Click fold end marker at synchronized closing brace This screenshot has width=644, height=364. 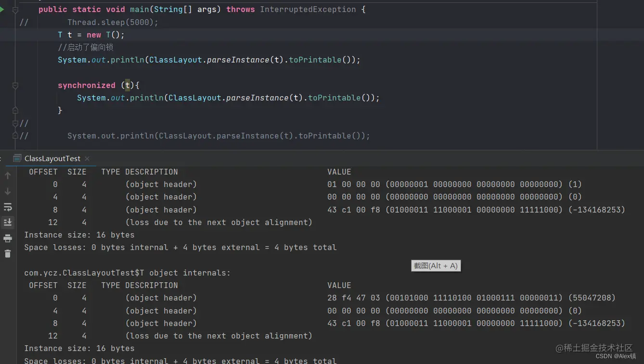[15, 110]
